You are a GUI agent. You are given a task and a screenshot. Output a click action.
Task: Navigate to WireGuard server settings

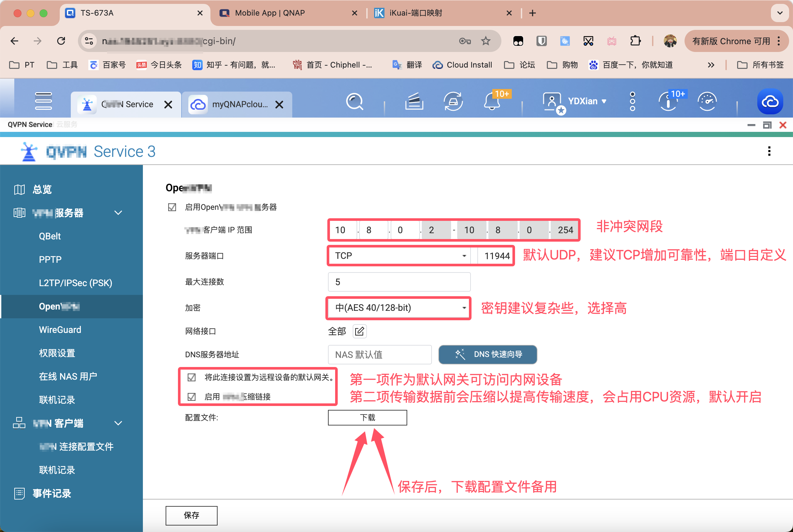[x=59, y=330]
